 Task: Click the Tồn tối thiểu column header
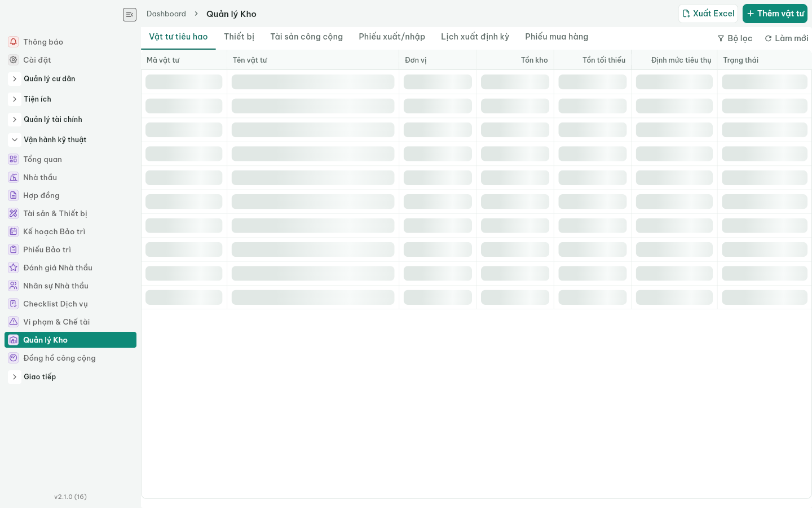click(x=593, y=60)
